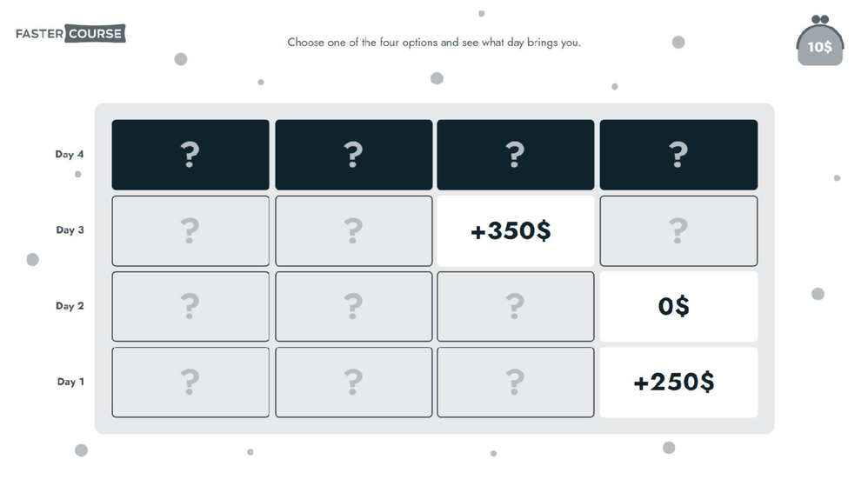Click the Day 1 first column card
This screenshot has width=868, height=486.
click(190, 382)
